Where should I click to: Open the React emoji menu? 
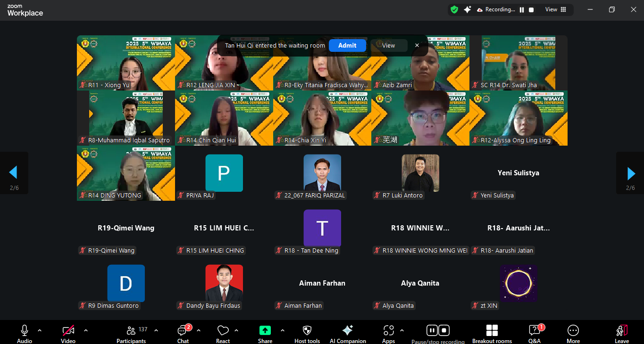(223, 332)
